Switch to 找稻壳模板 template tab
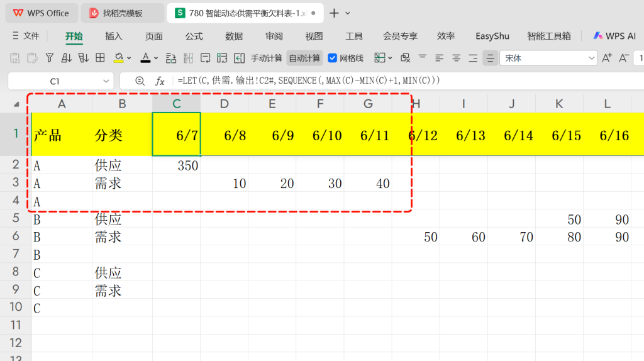Image resolution: width=644 pixels, height=361 pixels. (x=123, y=13)
